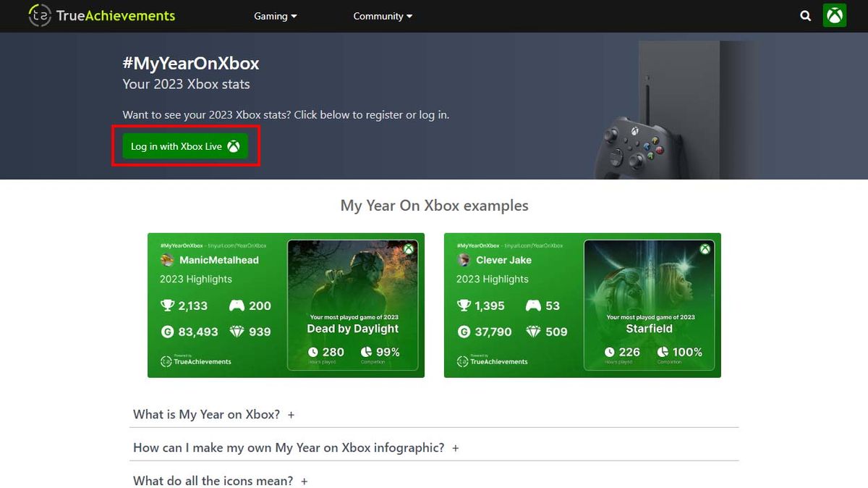
Task: Open the ManicMetalhead example infographic
Action: point(286,305)
